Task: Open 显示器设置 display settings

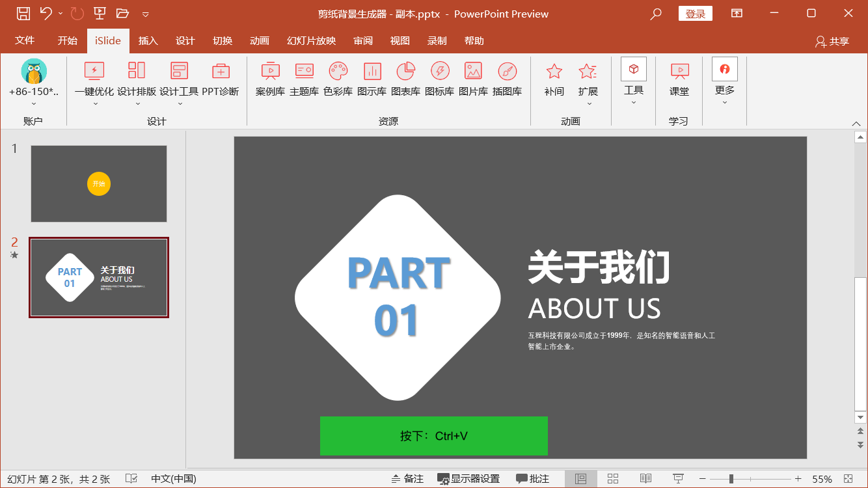Action: [x=468, y=479]
